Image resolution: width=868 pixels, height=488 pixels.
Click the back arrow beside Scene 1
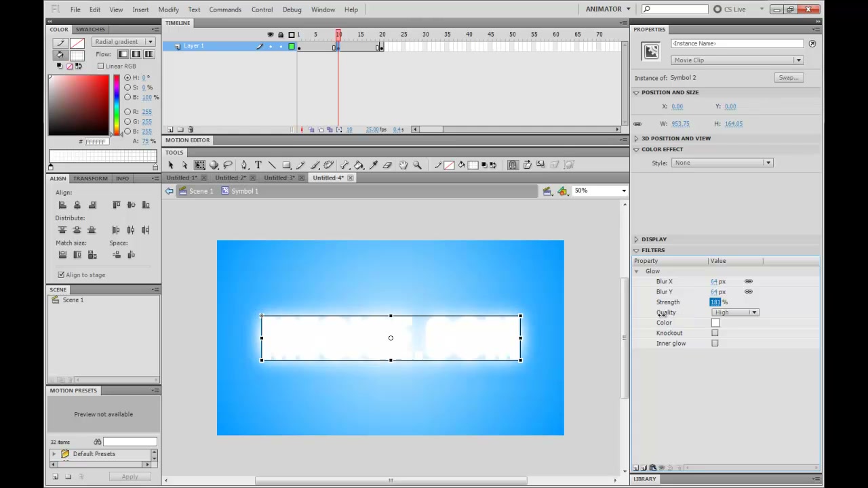169,191
